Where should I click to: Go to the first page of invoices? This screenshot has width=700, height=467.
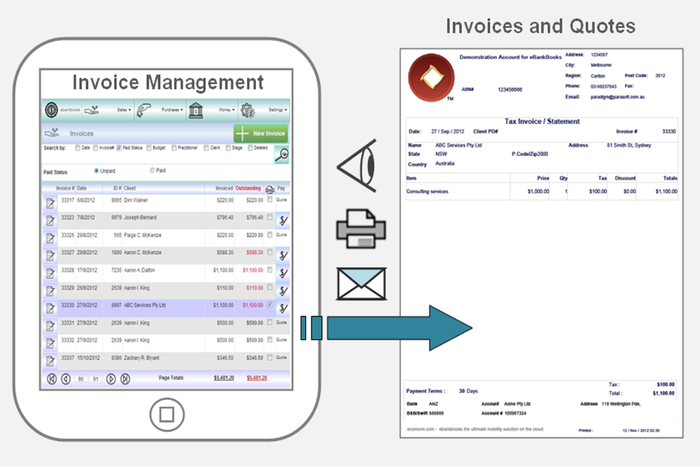tap(52, 379)
